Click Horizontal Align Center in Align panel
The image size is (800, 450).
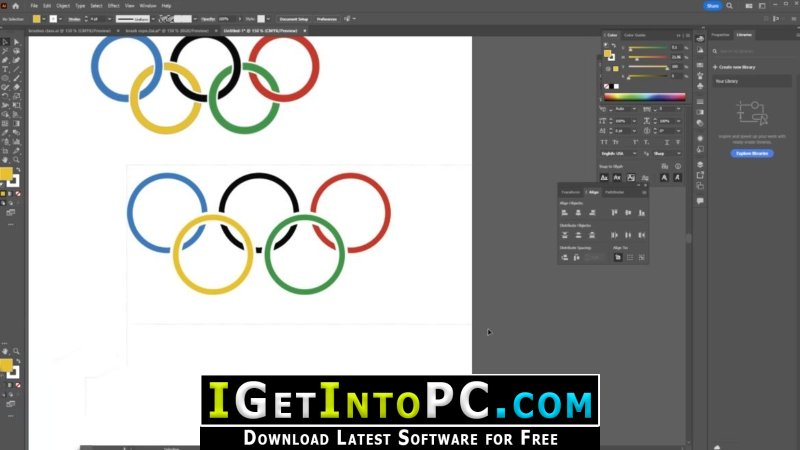579,213
